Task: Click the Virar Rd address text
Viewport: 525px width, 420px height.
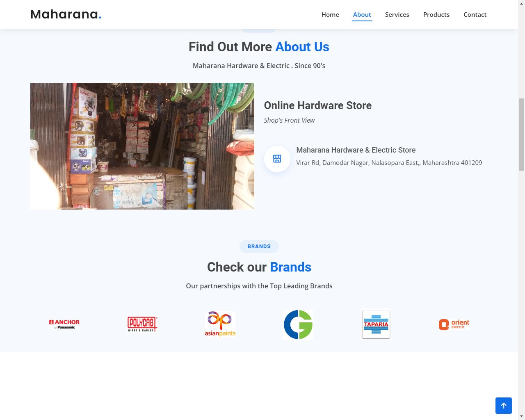Action: 389,163
